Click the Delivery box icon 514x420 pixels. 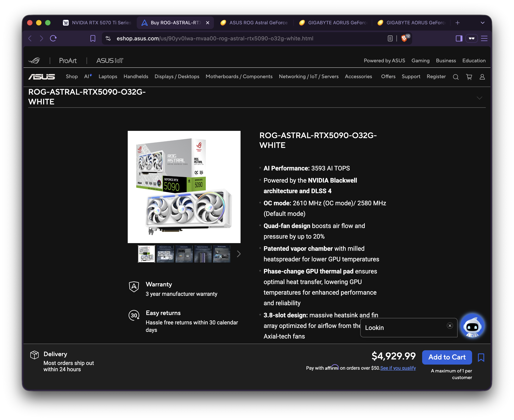[x=34, y=355]
